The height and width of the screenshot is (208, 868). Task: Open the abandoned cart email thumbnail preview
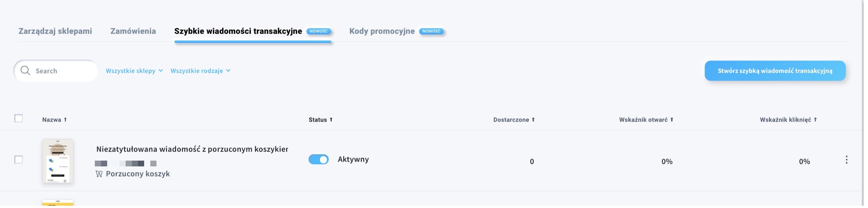click(58, 161)
